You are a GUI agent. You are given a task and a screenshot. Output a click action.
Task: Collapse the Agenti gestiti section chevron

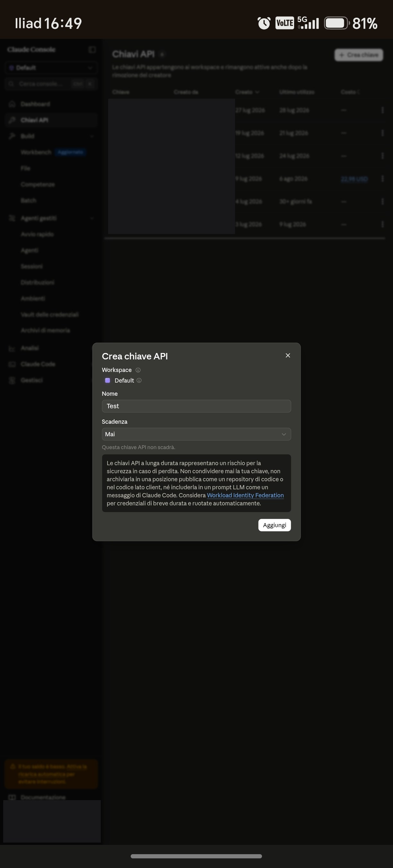click(x=92, y=218)
